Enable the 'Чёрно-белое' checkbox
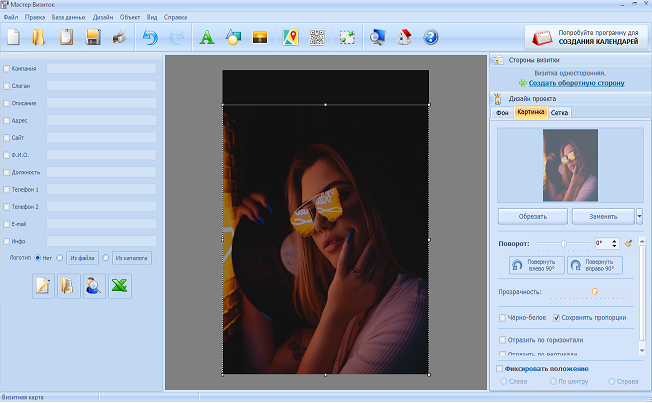 coord(503,318)
